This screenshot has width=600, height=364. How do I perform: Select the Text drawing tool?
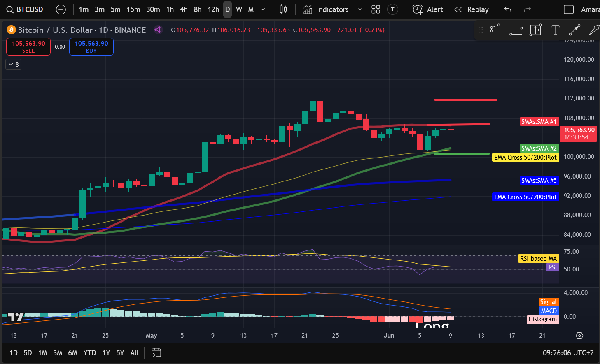point(555,30)
